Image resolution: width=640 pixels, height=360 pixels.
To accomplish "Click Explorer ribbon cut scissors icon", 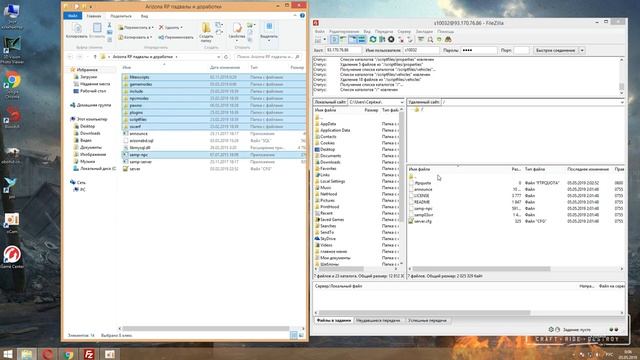I will (109, 25).
